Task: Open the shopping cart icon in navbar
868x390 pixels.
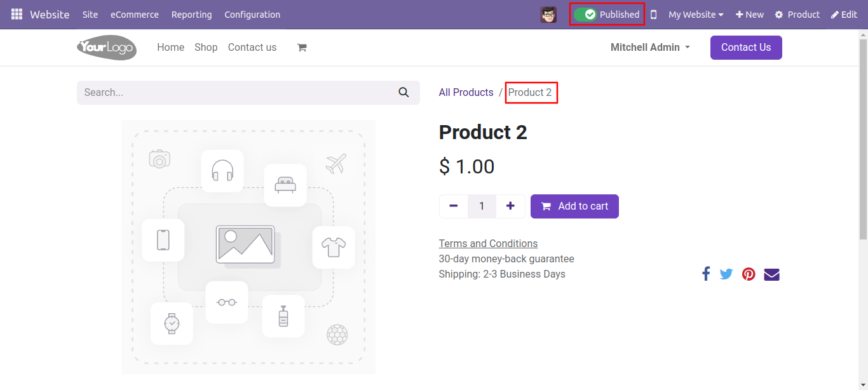Action: point(302,48)
